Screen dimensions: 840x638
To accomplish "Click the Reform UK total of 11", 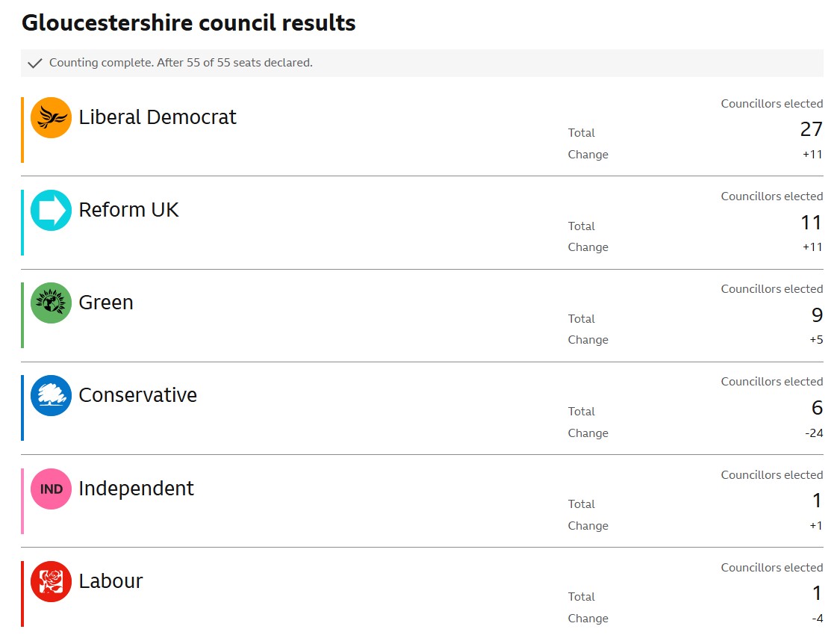I will 811,223.
